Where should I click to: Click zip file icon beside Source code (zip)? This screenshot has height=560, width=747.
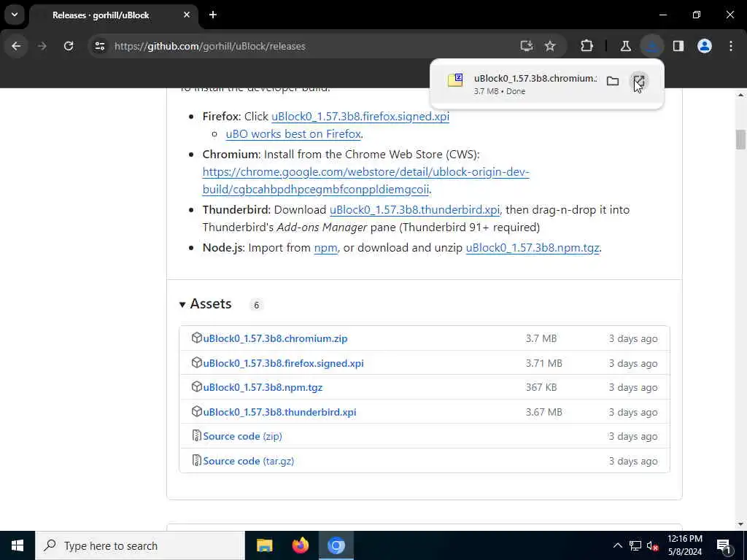tap(196, 436)
